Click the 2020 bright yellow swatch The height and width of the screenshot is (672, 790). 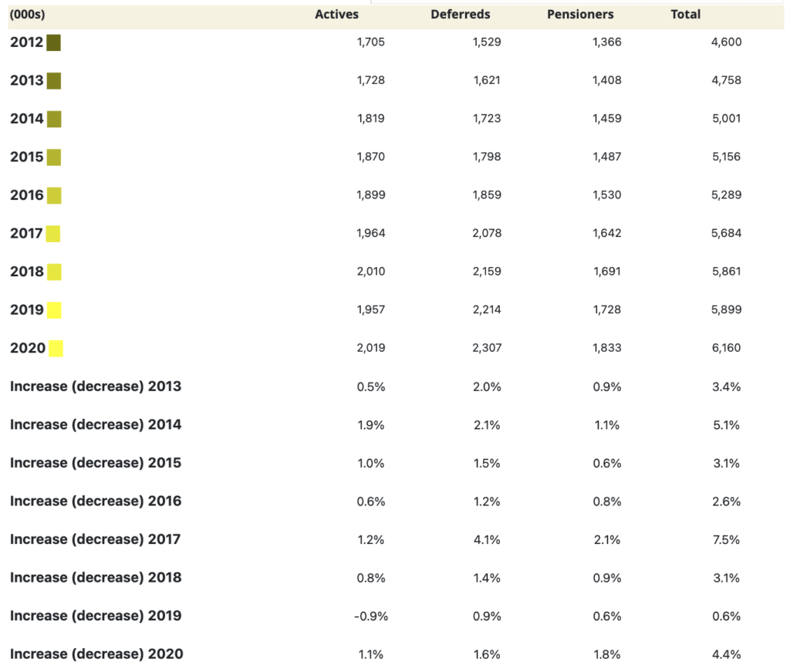(56, 349)
